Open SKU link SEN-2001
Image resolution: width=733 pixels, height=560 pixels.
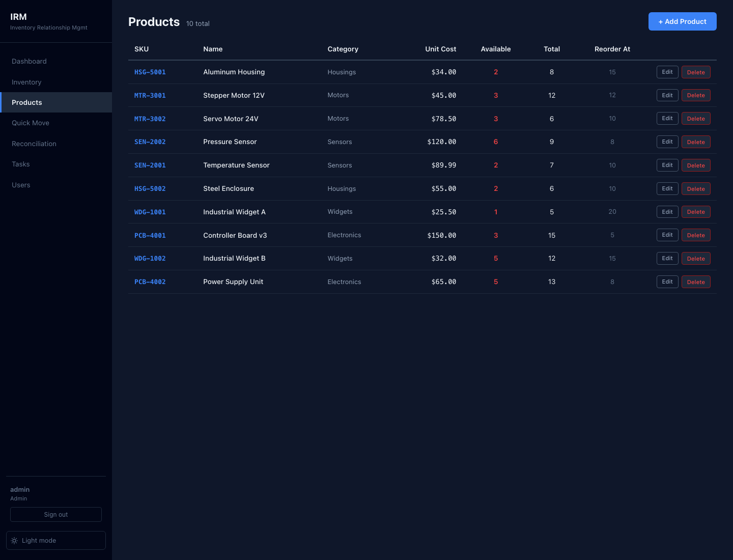150,165
